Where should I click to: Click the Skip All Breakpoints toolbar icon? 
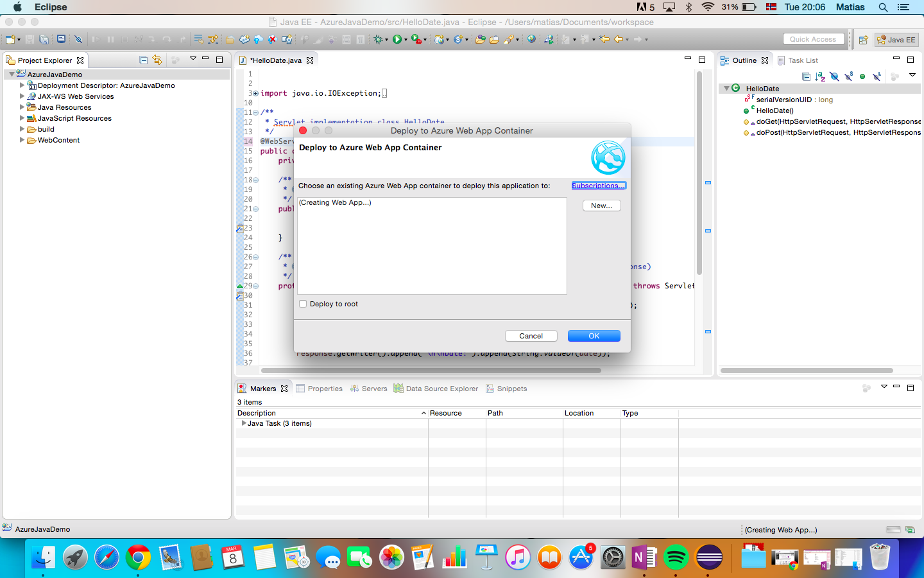[78, 39]
